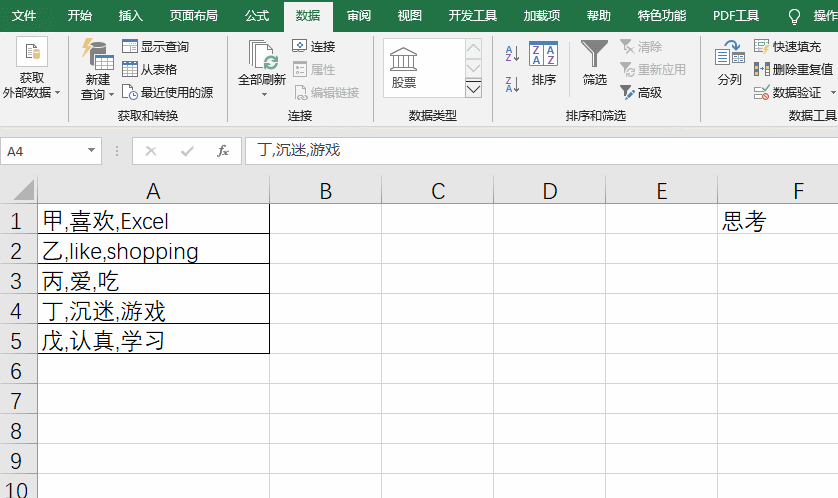This screenshot has height=498, width=838.
Task: Switch to Formulas (公式) tab
Action: 257,15
